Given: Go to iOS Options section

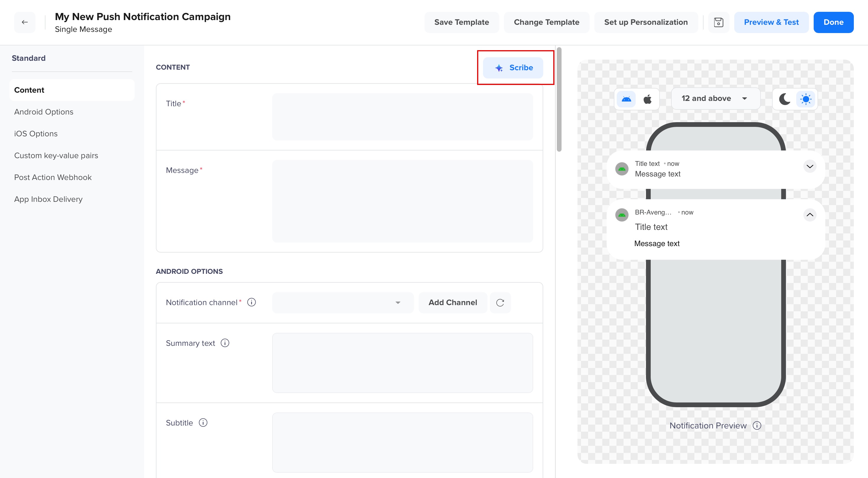Looking at the screenshot, I should [36, 134].
